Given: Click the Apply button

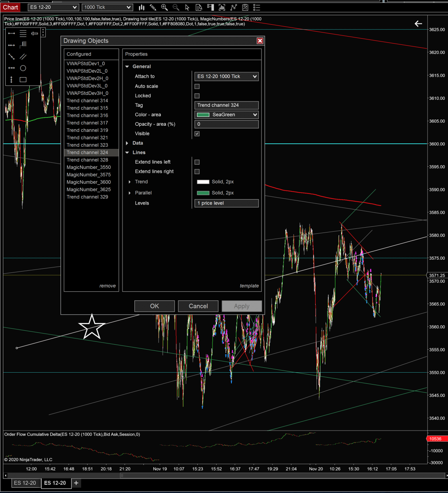Looking at the screenshot, I should [x=242, y=306].
